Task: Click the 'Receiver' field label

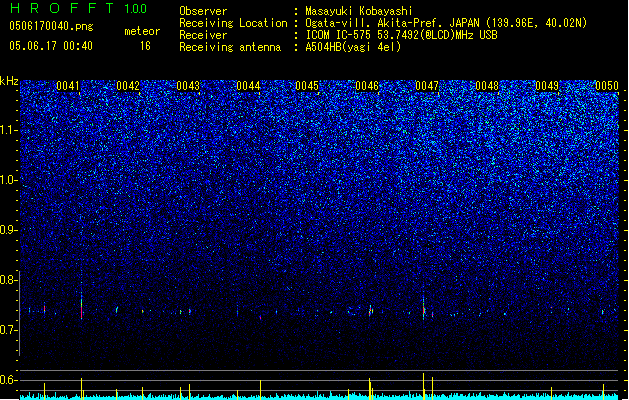Action: 203,35
